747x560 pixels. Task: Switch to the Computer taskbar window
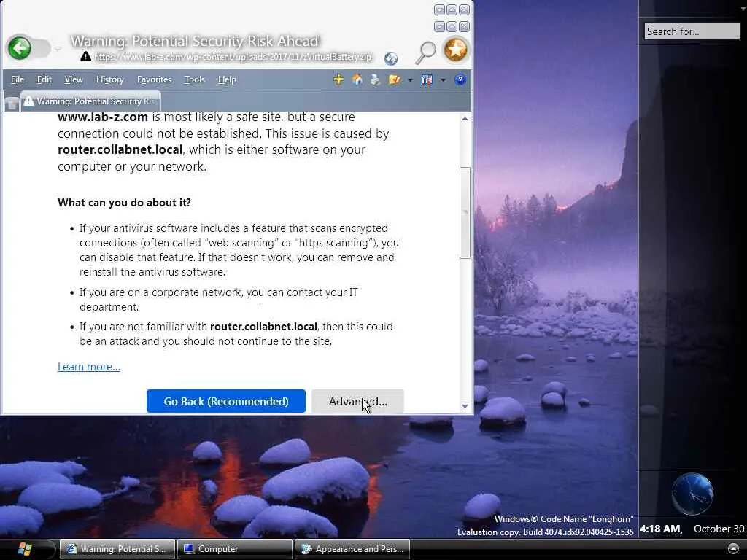(x=234, y=549)
